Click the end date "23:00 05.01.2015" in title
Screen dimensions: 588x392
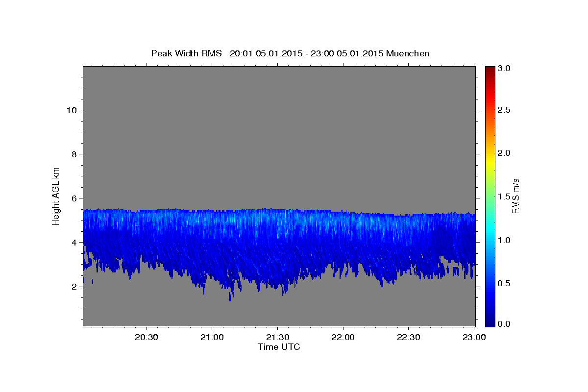(348, 53)
